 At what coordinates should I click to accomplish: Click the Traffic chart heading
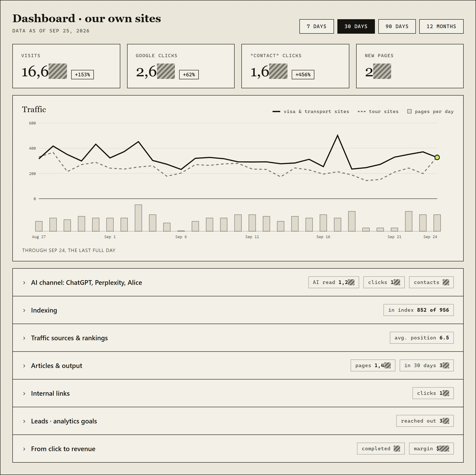[x=34, y=109]
